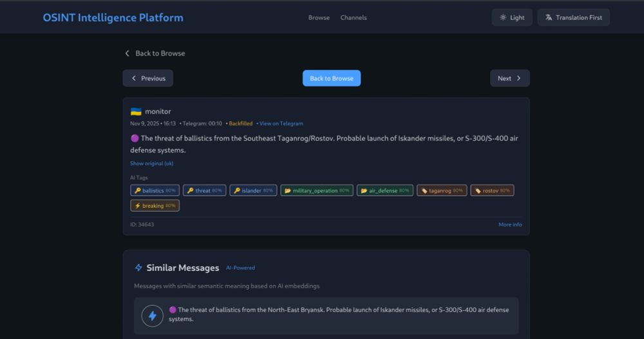Click the lightning icon beside Similar Messages
The width and height of the screenshot is (644, 339).
[138, 268]
